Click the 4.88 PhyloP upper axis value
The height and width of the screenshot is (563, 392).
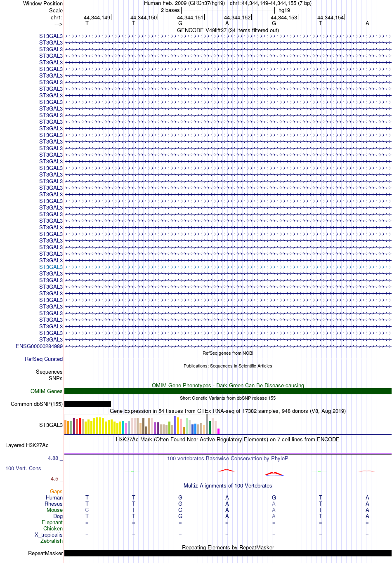[55, 458]
